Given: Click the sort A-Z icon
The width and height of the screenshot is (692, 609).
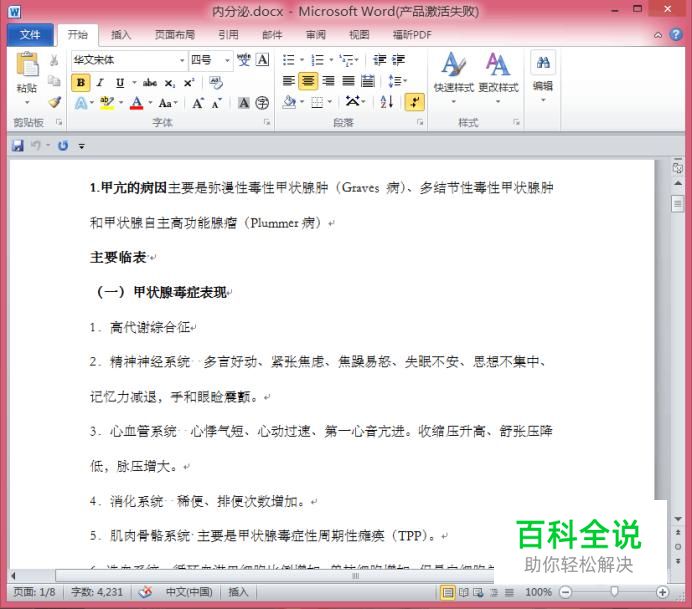Looking at the screenshot, I should point(387,102).
